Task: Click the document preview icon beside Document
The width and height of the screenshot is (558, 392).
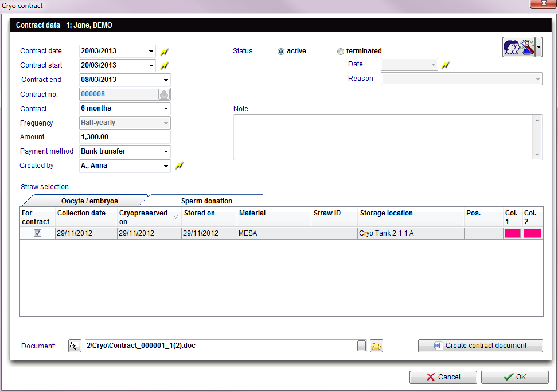Action: coord(75,346)
